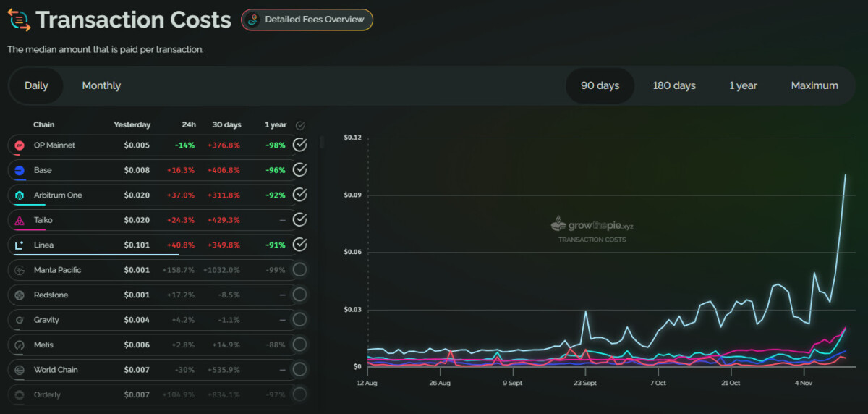Viewport: 868px width, 414px height.
Task: Select the Maximum timespan
Action: point(814,85)
